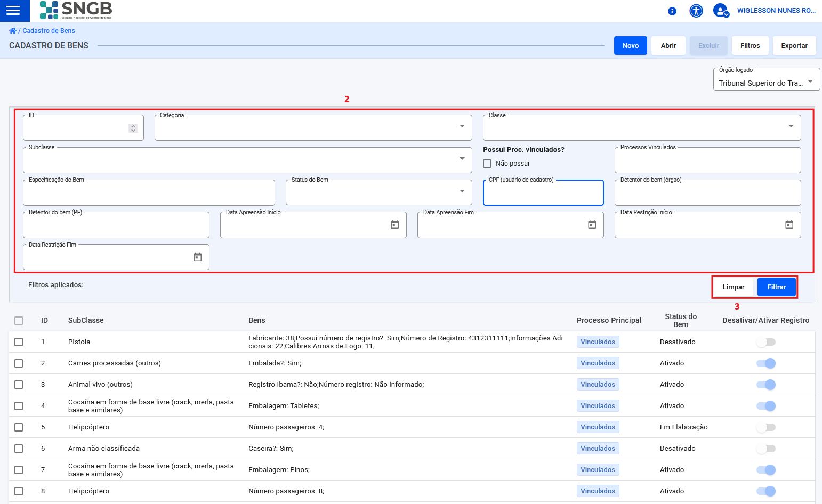Focus the CPF (usuário de cadastro) field
822x504 pixels.
click(543, 192)
